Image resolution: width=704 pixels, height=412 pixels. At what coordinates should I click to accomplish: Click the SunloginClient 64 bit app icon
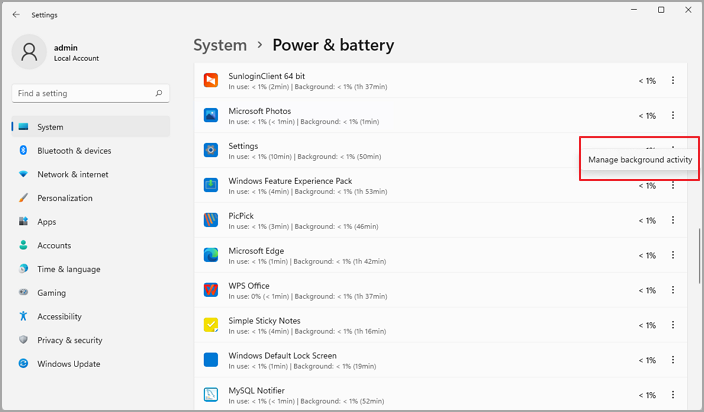(x=211, y=80)
